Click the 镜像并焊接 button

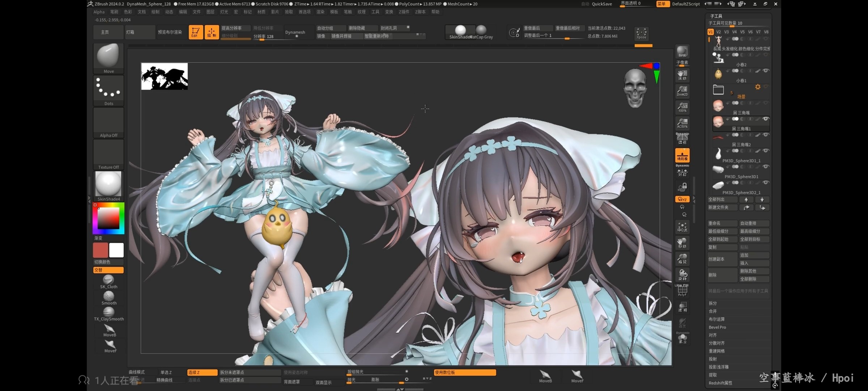pos(346,36)
